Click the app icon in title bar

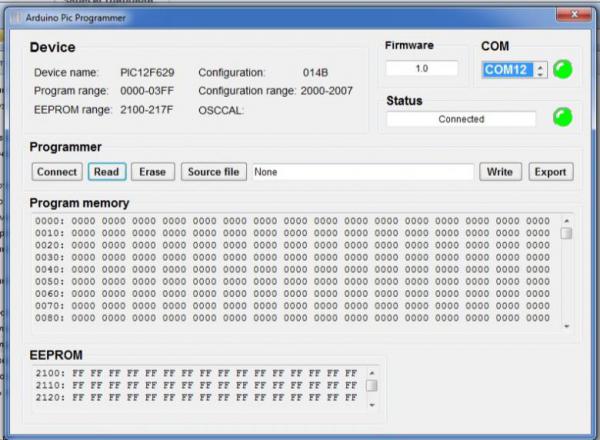click(16, 18)
